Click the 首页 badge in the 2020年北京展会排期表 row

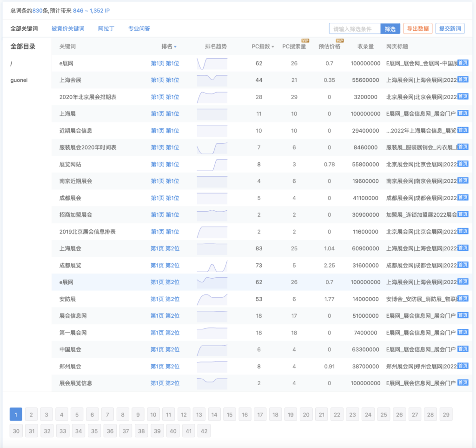(x=463, y=97)
